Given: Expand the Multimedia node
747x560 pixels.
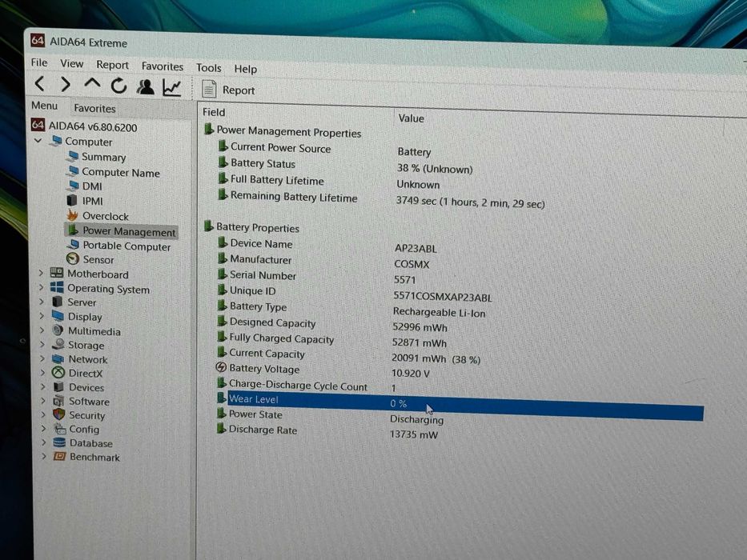Looking at the screenshot, I should (x=42, y=330).
